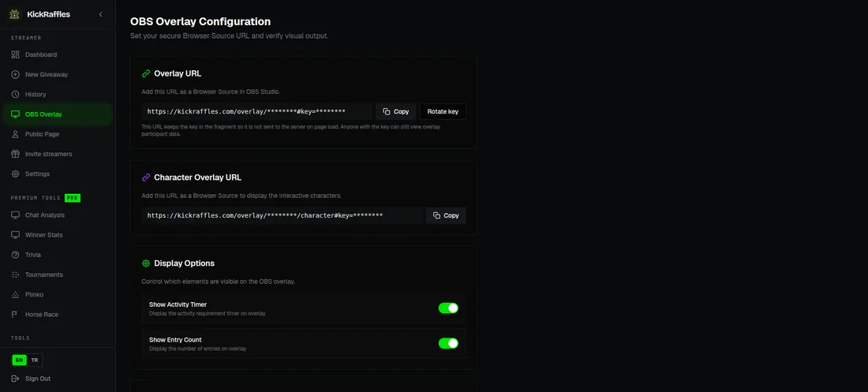Click the Trivia question-mark icon
Viewport: 868px width, 392px height.
16,256
